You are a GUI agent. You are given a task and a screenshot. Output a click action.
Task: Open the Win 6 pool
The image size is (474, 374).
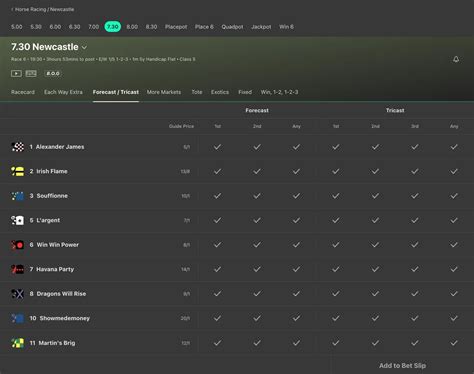coord(286,27)
